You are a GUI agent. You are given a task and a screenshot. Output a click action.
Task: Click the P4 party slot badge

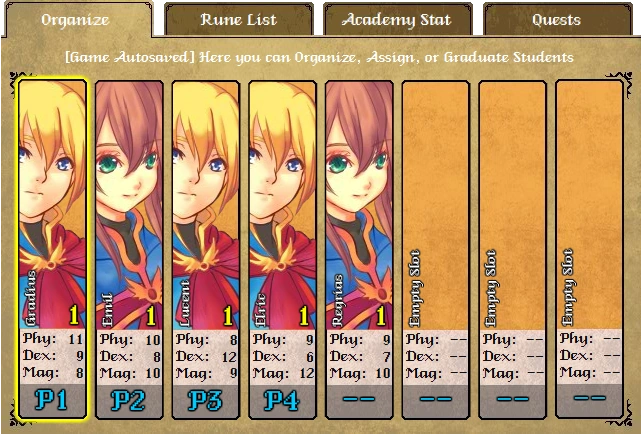click(x=282, y=400)
